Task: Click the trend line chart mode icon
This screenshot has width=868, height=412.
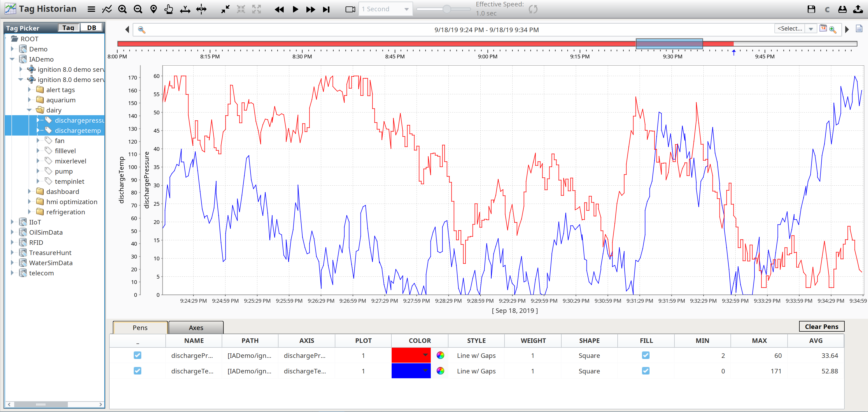Action: (107, 9)
